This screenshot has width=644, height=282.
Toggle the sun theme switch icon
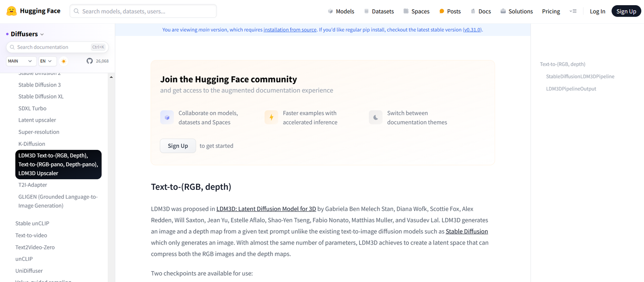(x=64, y=61)
